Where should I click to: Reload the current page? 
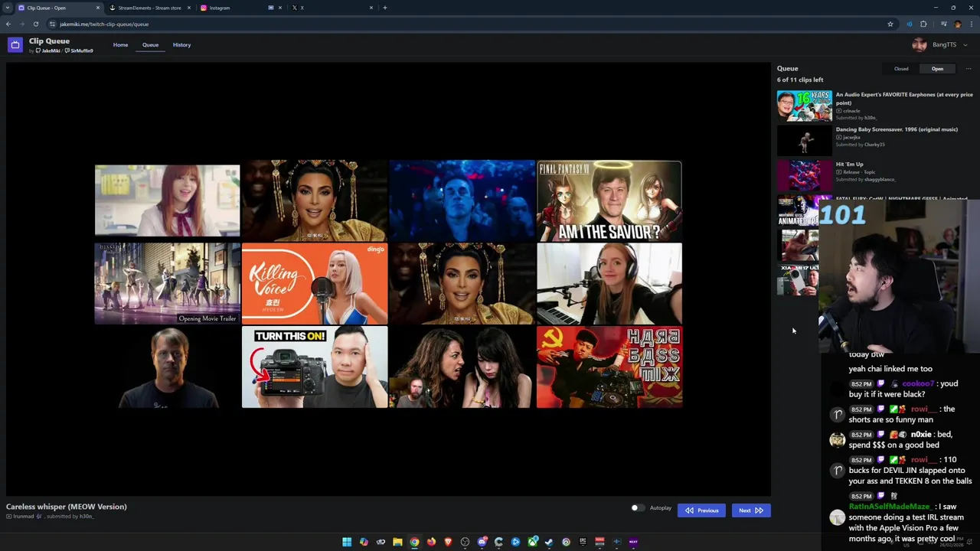click(35, 24)
